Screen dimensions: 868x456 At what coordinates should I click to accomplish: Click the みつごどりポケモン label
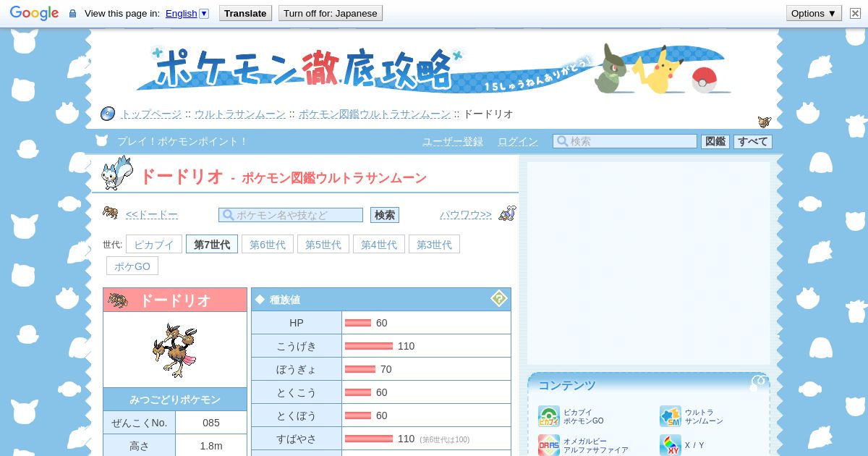pyautogui.click(x=175, y=400)
